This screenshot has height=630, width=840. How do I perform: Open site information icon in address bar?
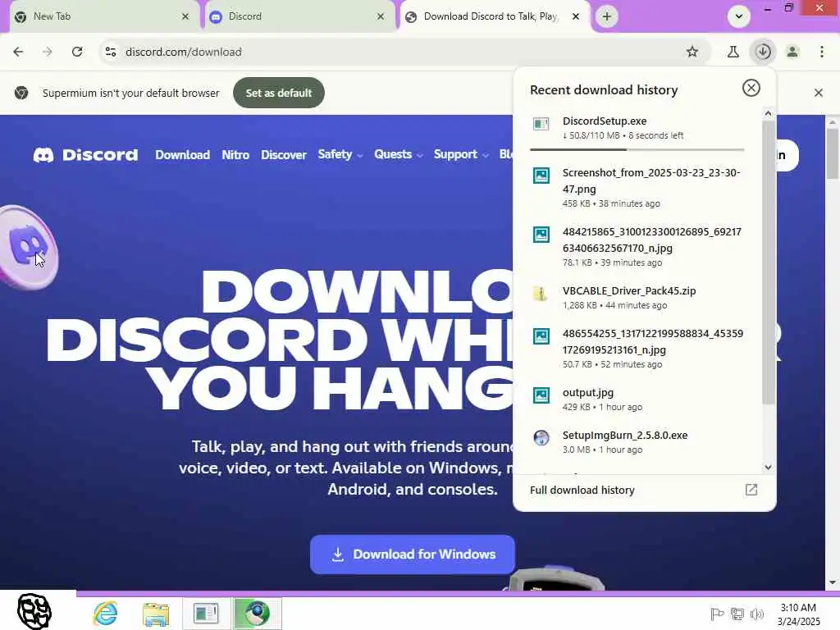pos(111,52)
